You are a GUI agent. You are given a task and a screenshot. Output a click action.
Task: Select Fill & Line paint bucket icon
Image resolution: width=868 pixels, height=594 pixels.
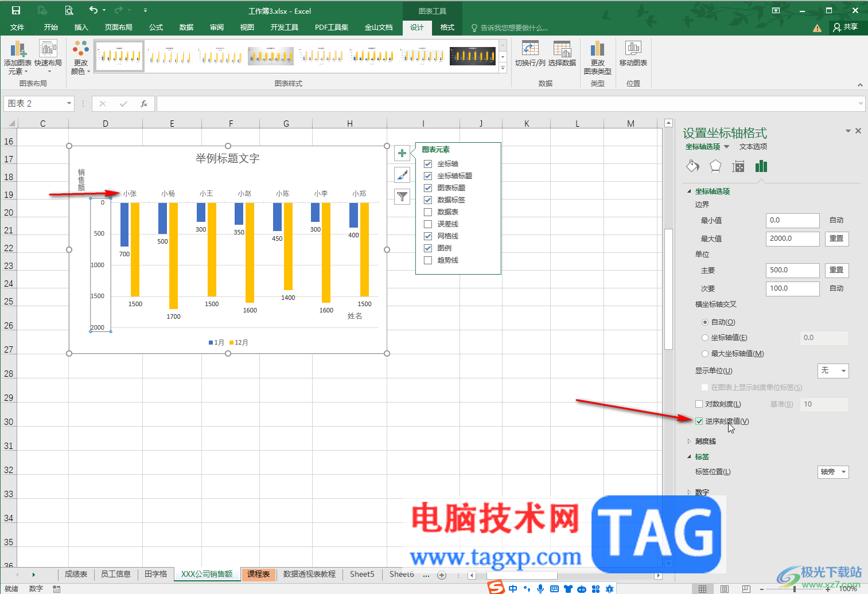pyautogui.click(x=692, y=166)
